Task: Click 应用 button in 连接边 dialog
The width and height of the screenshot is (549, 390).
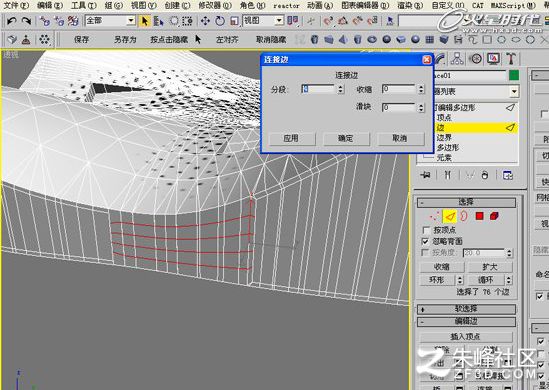Action: click(x=291, y=138)
